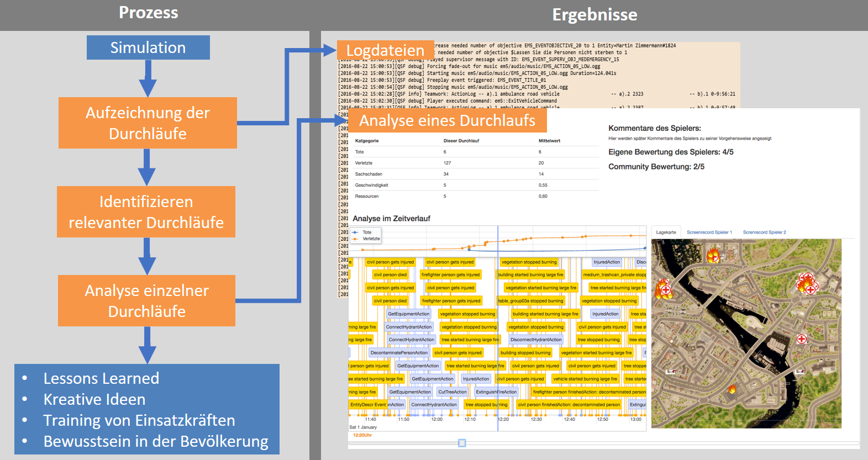This screenshot has height=460, width=868.
Task: Select the firefighter person finishedAction decontaminated event
Action: [x=589, y=392]
